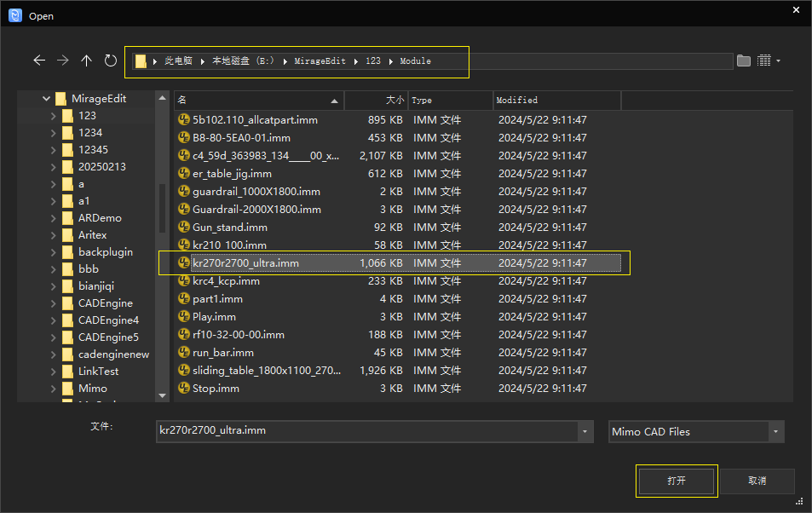This screenshot has height=513, width=812.
Task: Expand the ARDemo folder node
Action: pos(54,218)
